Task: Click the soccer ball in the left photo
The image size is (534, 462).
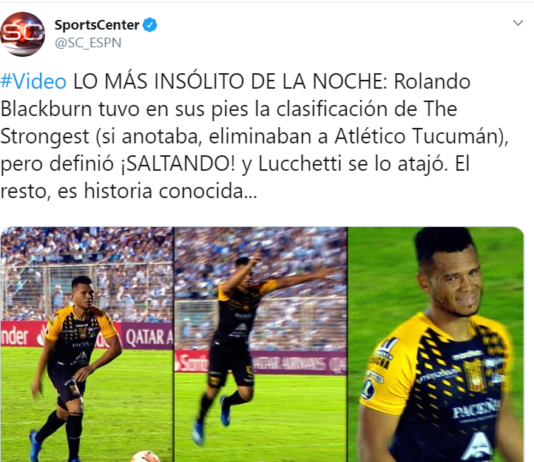Action: click(x=145, y=457)
